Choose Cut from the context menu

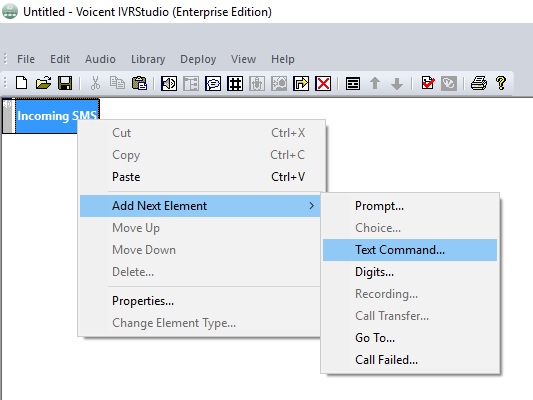tap(201, 133)
